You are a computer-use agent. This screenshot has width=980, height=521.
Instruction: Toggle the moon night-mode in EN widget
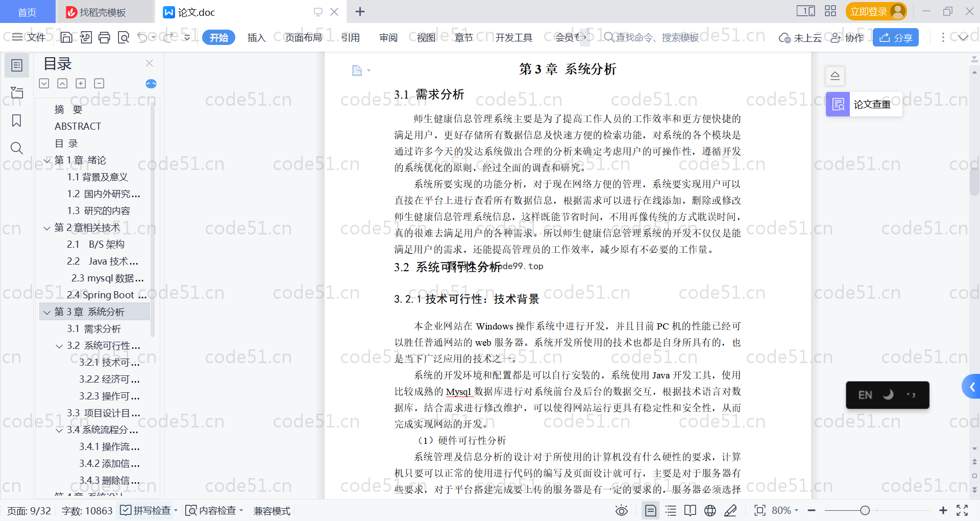click(889, 395)
